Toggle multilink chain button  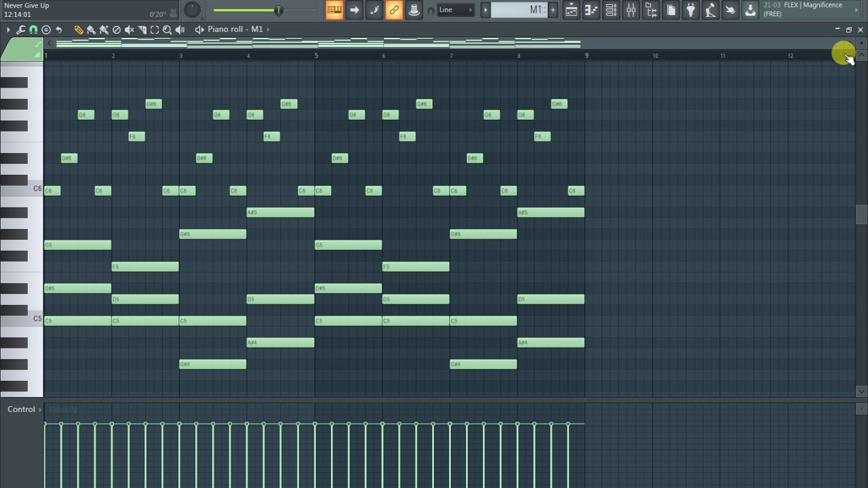pos(394,9)
